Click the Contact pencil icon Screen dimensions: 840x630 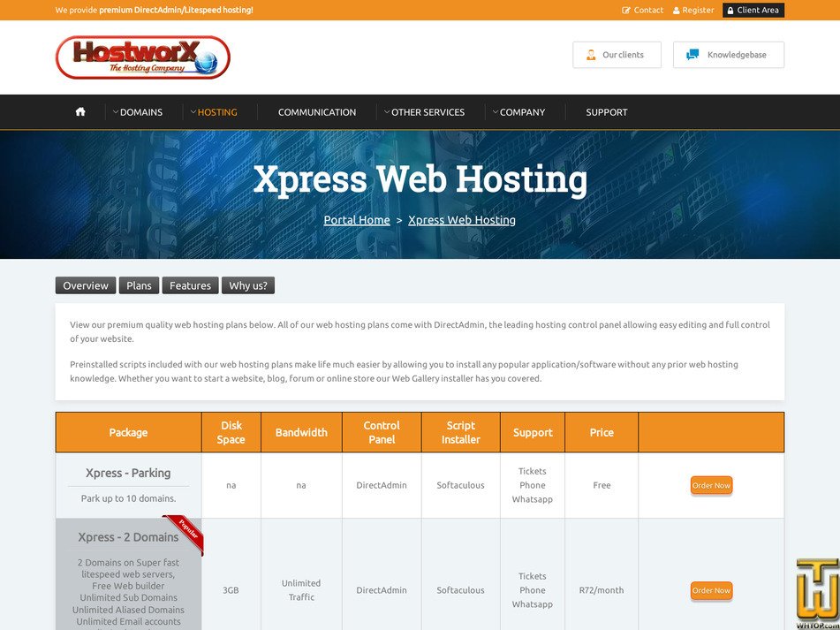pos(625,11)
